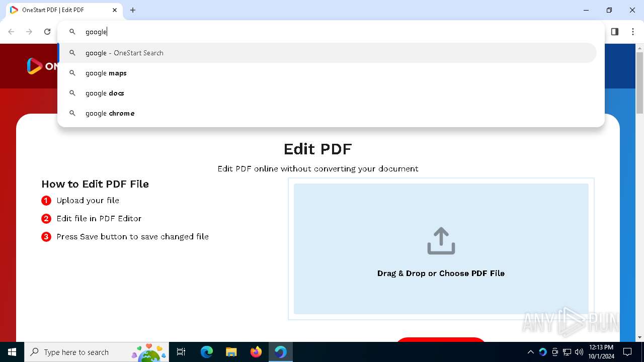Click the address bar with text google
Screen dimensions: 644x362
point(331,32)
